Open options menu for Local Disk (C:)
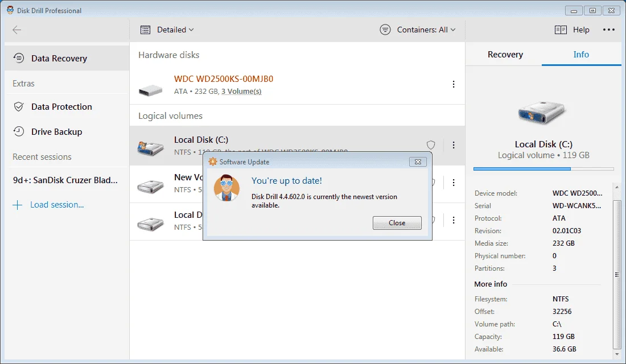 pos(454,145)
